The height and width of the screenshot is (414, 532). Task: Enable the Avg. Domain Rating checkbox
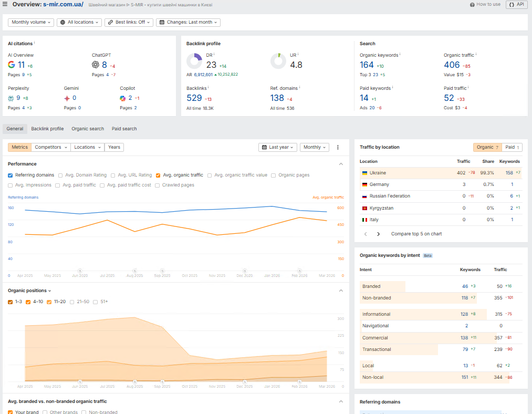(61, 175)
